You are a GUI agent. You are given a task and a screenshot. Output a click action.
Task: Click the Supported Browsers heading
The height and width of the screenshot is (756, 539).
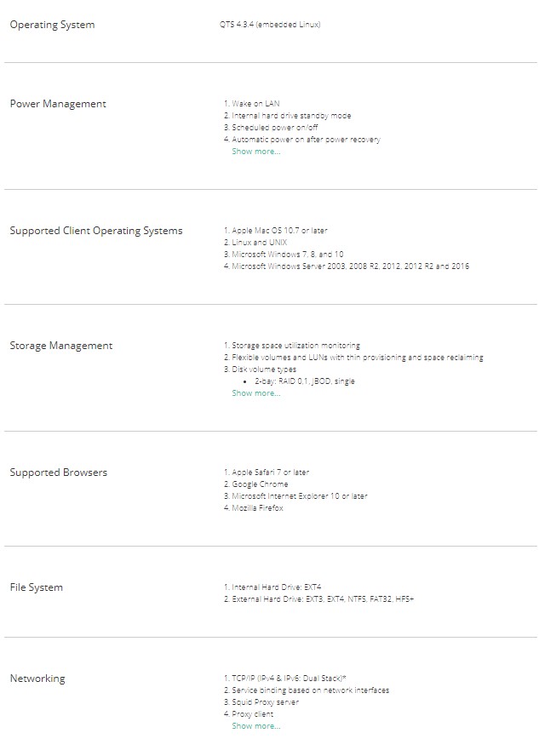(x=58, y=472)
